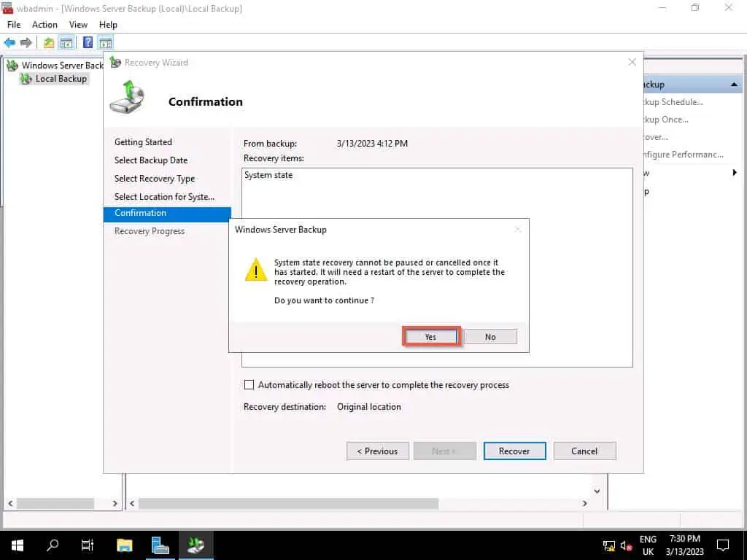Image resolution: width=747 pixels, height=560 pixels.
Task: Open Task View on the taskbar
Action: click(88, 545)
